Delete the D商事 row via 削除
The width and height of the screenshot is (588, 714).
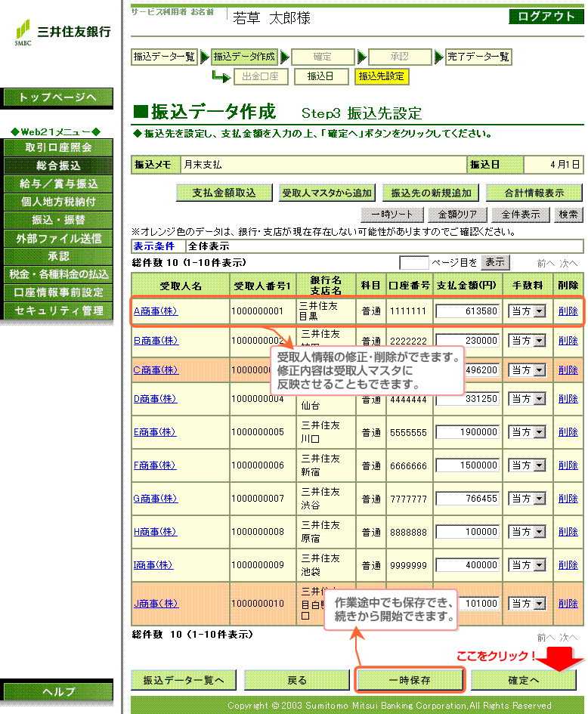click(x=568, y=399)
